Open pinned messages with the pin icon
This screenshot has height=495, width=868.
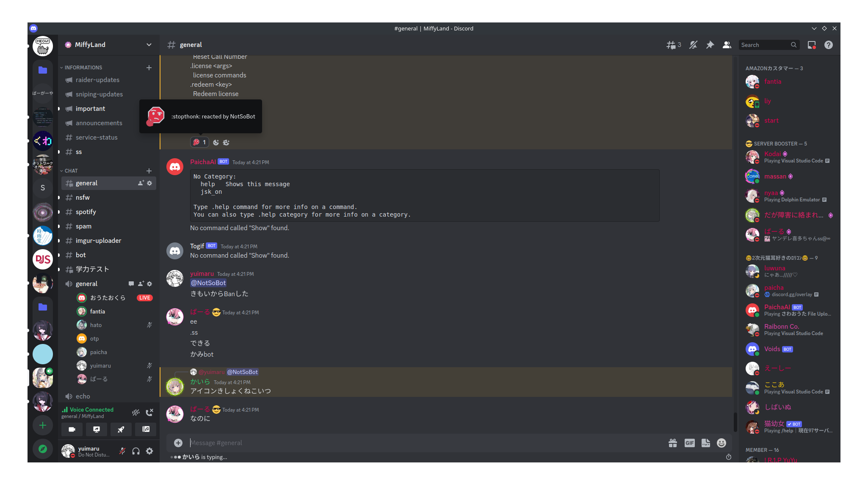tap(710, 45)
